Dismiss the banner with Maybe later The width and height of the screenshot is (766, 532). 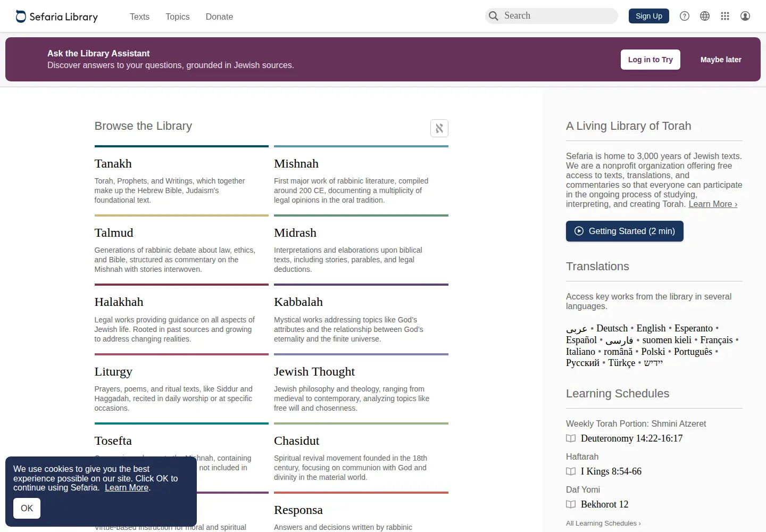click(x=721, y=60)
